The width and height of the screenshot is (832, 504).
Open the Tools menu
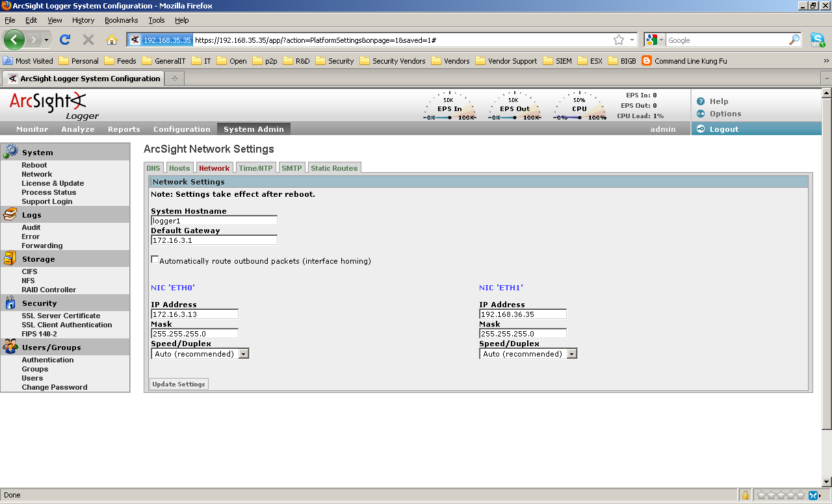click(157, 20)
